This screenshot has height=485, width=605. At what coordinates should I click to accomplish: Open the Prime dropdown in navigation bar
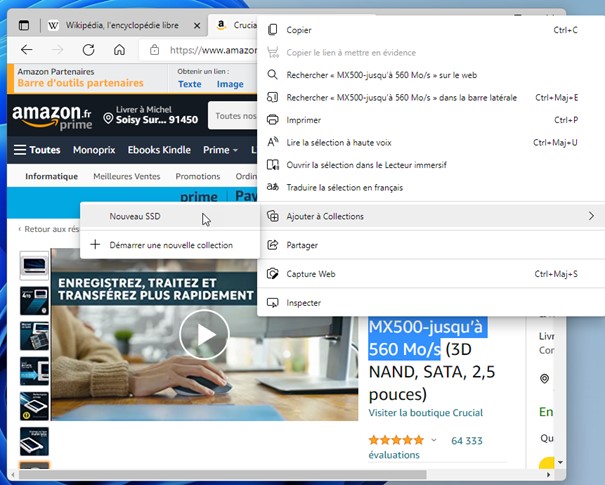click(220, 150)
